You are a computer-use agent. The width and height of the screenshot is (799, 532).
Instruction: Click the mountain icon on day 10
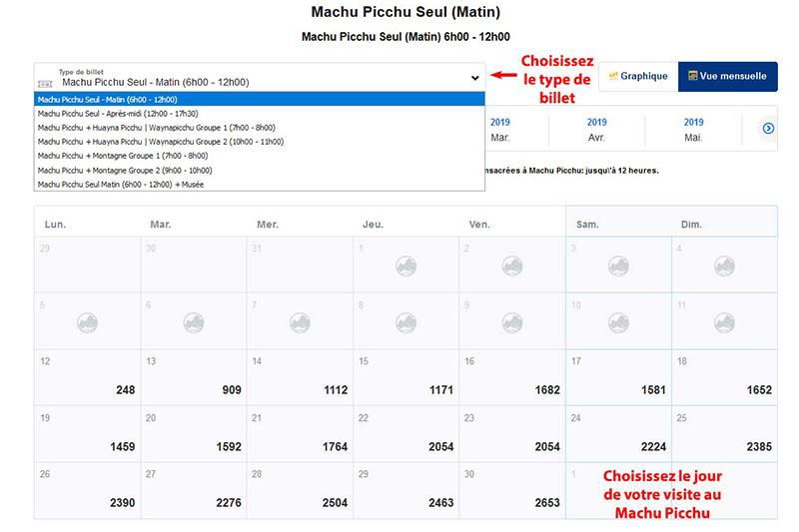point(618,322)
